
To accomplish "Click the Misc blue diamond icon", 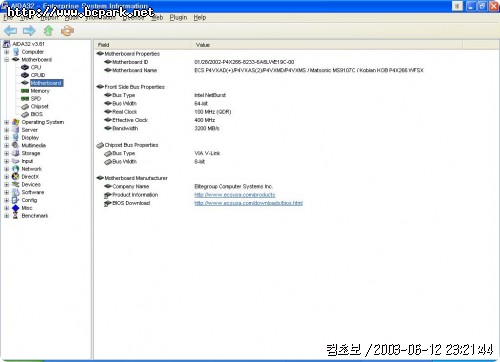I will (16, 208).
